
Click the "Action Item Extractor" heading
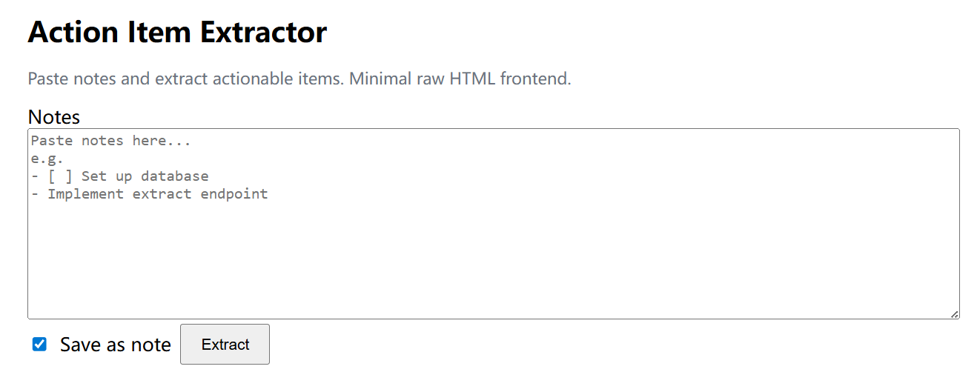[x=177, y=33]
